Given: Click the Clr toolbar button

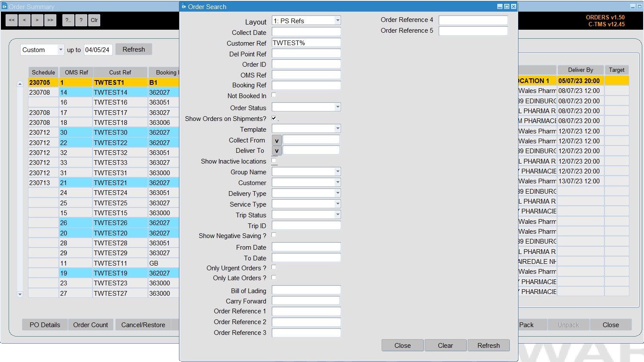Looking at the screenshot, I should pos(94,20).
